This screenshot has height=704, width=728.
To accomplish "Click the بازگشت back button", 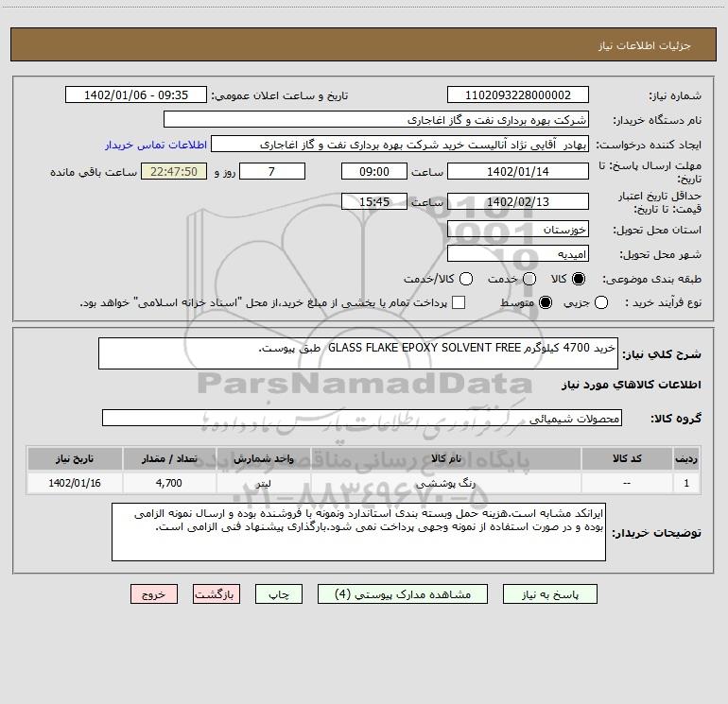I will [x=217, y=594].
